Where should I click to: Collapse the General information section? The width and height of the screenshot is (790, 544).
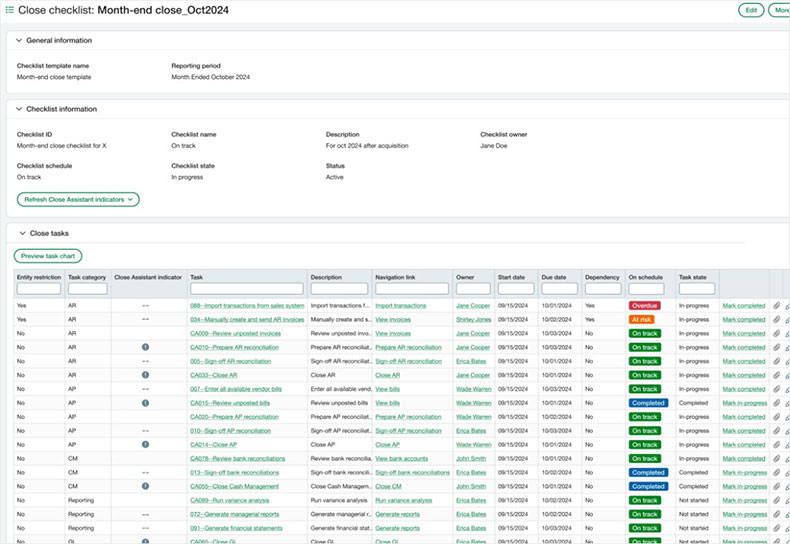(x=18, y=41)
